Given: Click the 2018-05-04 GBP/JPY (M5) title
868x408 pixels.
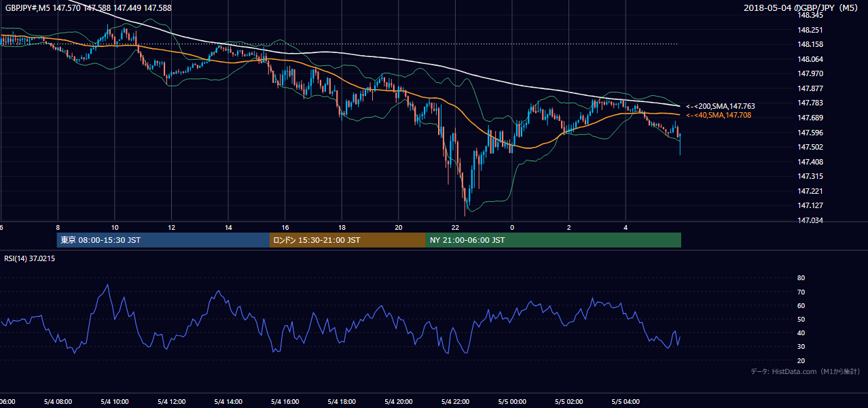Looking at the screenshot, I should click(x=802, y=7).
